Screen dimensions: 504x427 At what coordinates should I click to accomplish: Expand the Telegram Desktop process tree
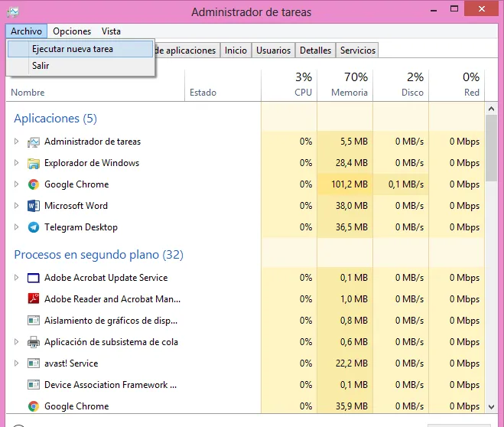click(x=17, y=227)
